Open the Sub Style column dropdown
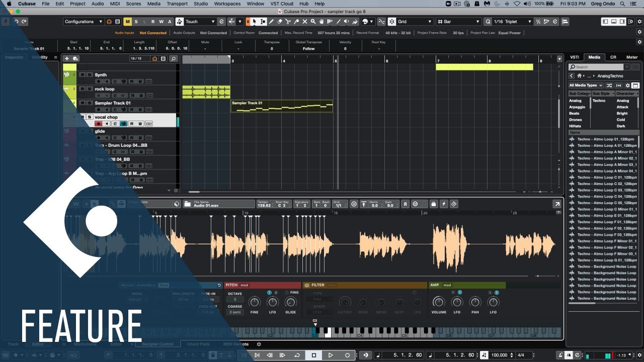Viewport: 644px width, 362px height. [603, 94]
